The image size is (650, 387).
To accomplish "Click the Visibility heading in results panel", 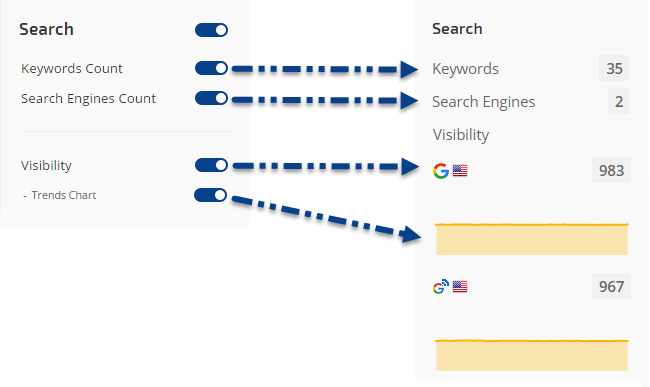I will [461, 135].
